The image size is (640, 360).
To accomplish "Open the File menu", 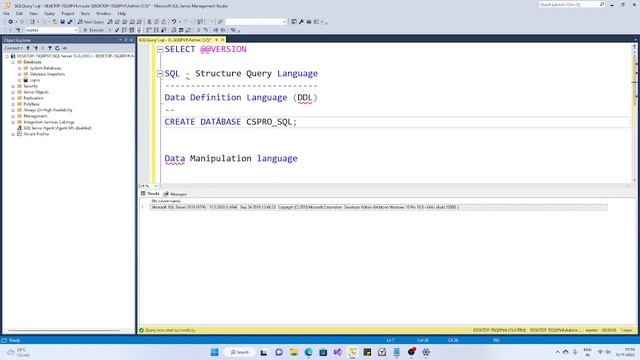I will tap(6, 13).
